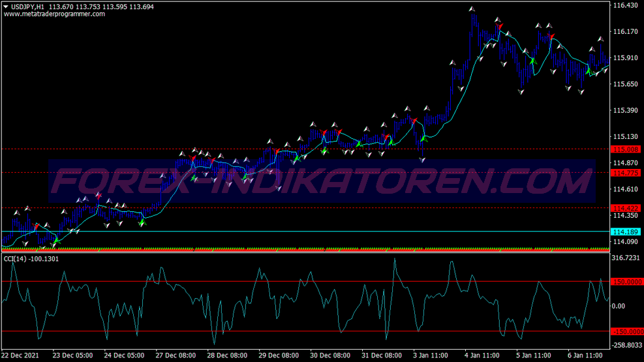Click the 23 Dec 05:00 time label
The image size is (644, 362).
[72, 355]
